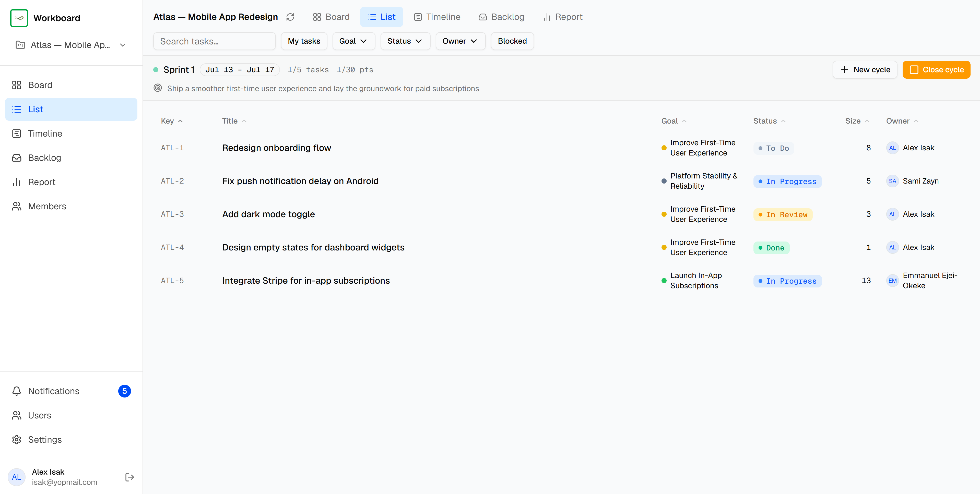Click the sprint goal target icon
The width and height of the screenshot is (980, 494).
pos(158,88)
